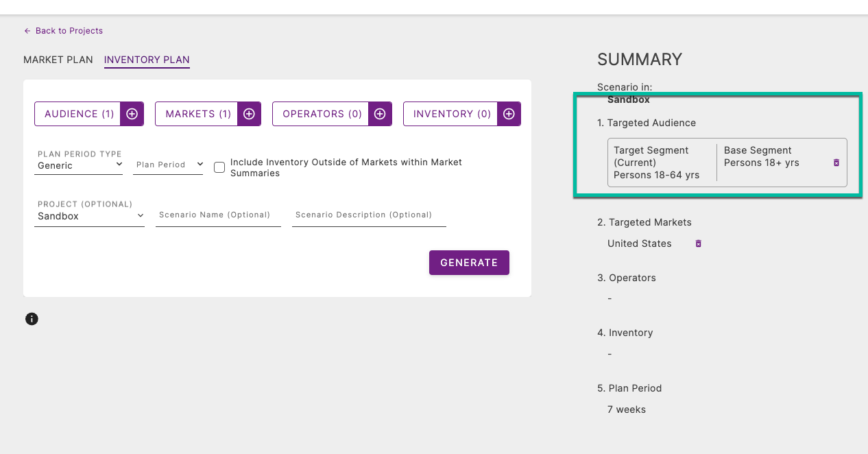Click the 5. Plan Period heading
The width and height of the screenshot is (868, 454).
(x=629, y=388)
